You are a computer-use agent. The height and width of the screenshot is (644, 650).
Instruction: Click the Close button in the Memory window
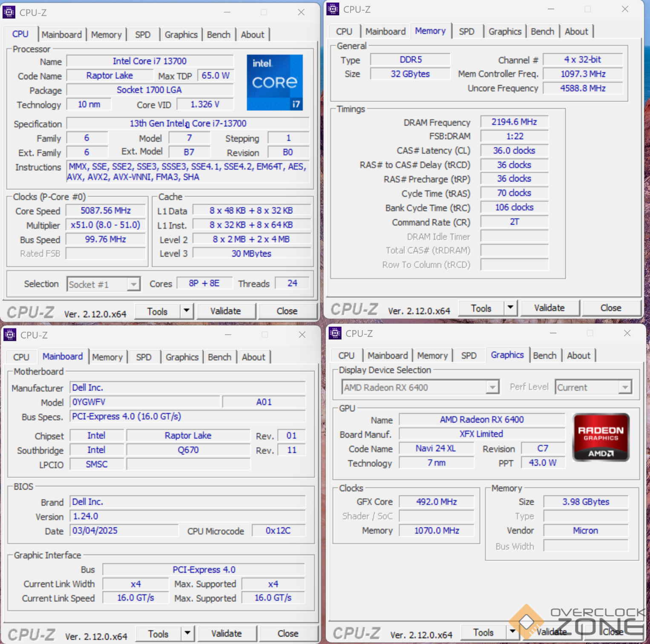pos(611,308)
